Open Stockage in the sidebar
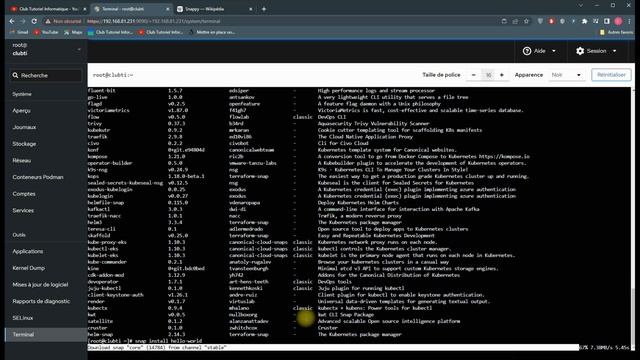The width and height of the screenshot is (640, 360). (x=24, y=144)
